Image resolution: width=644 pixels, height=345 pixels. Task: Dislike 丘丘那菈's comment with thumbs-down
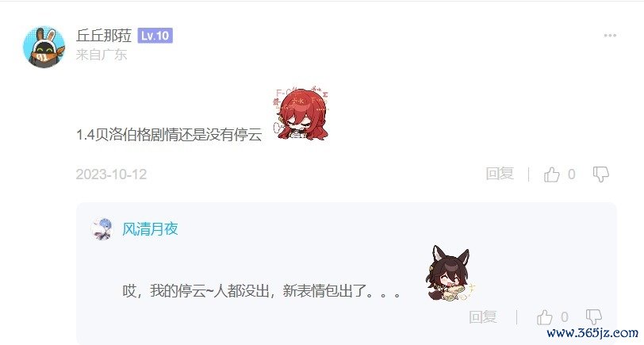601,174
